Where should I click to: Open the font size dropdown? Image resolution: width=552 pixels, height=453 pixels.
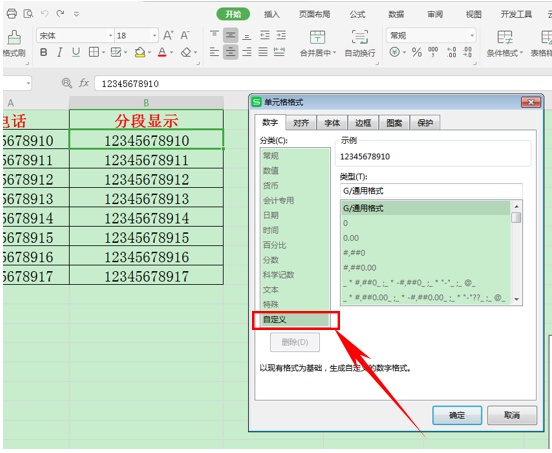154,36
